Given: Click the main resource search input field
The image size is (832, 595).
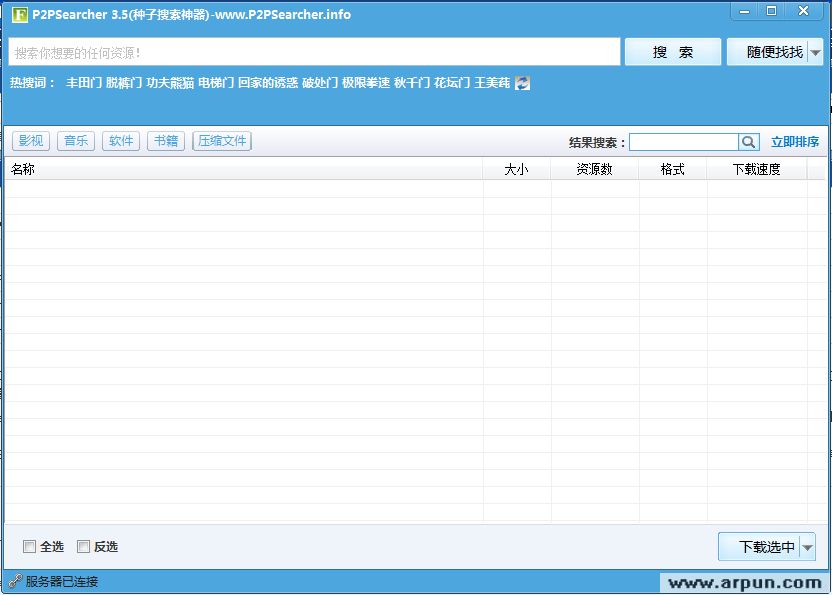Looking at the screenshot, I should point(314,52).
